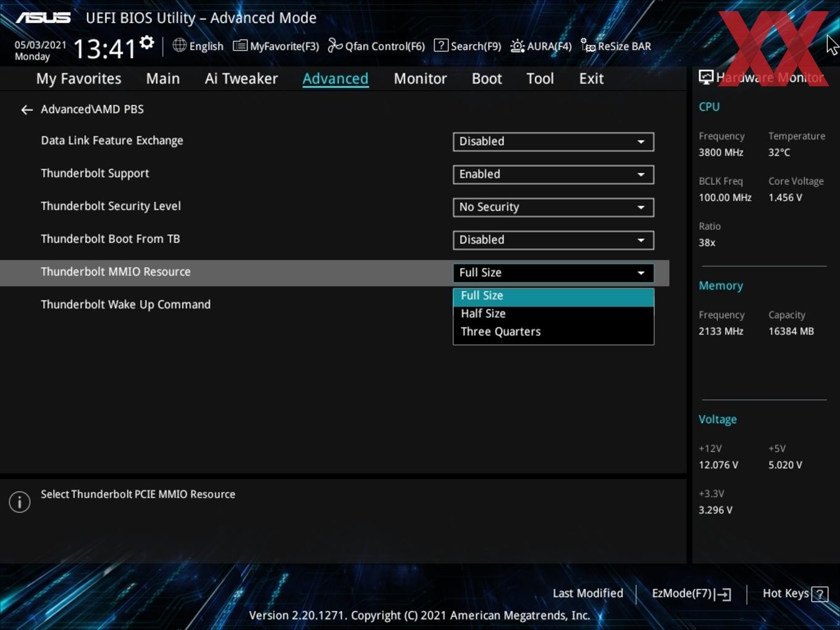Go to the Boot tab
The height and width of the screenshot is (630, 840).
click(487, 78)
